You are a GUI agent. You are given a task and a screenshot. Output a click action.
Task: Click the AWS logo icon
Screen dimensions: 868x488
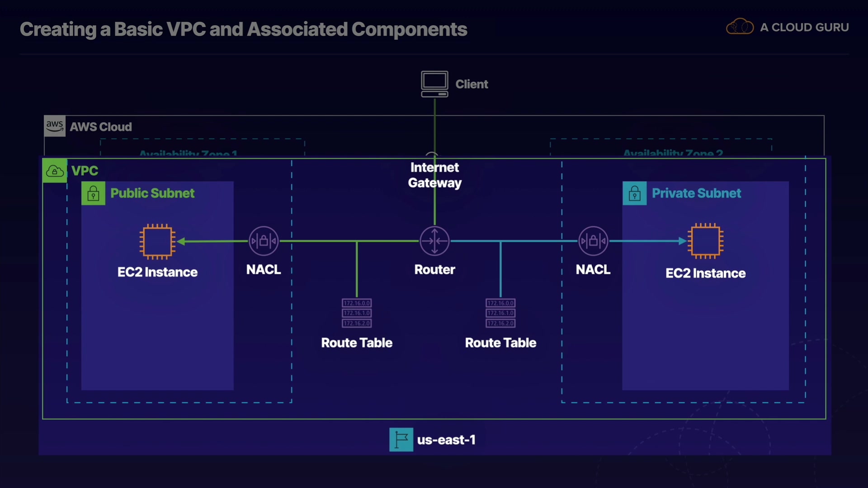point(55,126)
